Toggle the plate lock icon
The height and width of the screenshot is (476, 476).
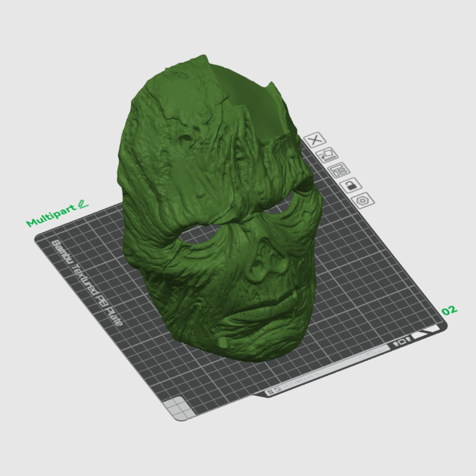tap(351, 185)
